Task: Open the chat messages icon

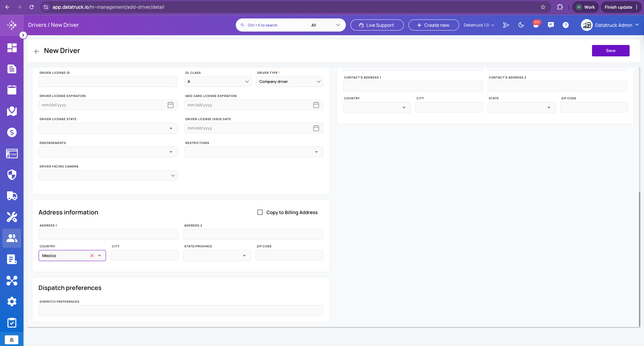Action: click(x=551, y=25)
